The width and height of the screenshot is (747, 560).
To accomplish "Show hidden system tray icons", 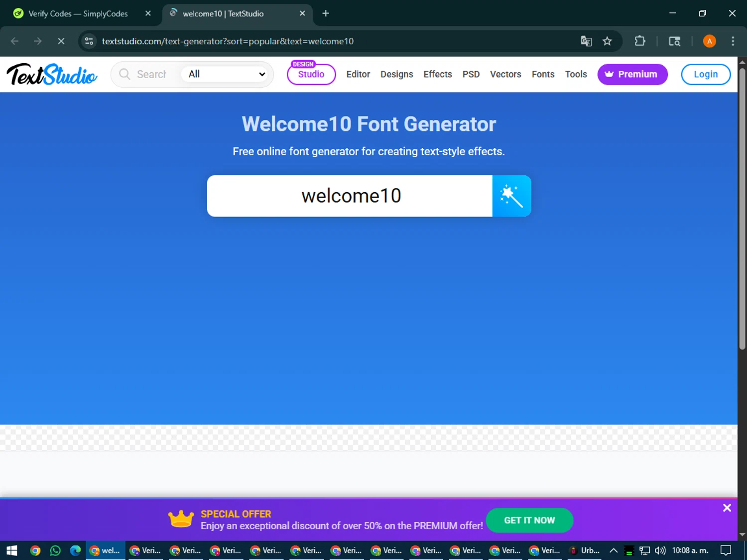I will 614,551.
